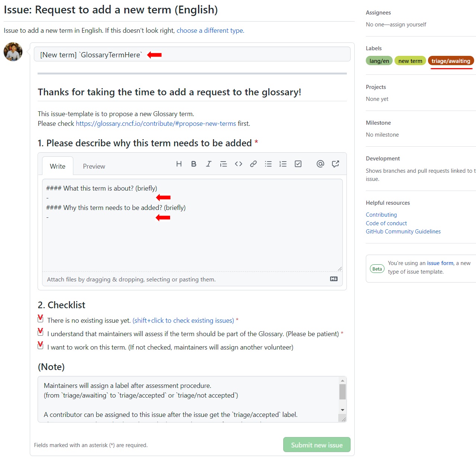476x459 pixels.
Task: Toggle bold text in editor toolbar
Action: coord(194,164)
